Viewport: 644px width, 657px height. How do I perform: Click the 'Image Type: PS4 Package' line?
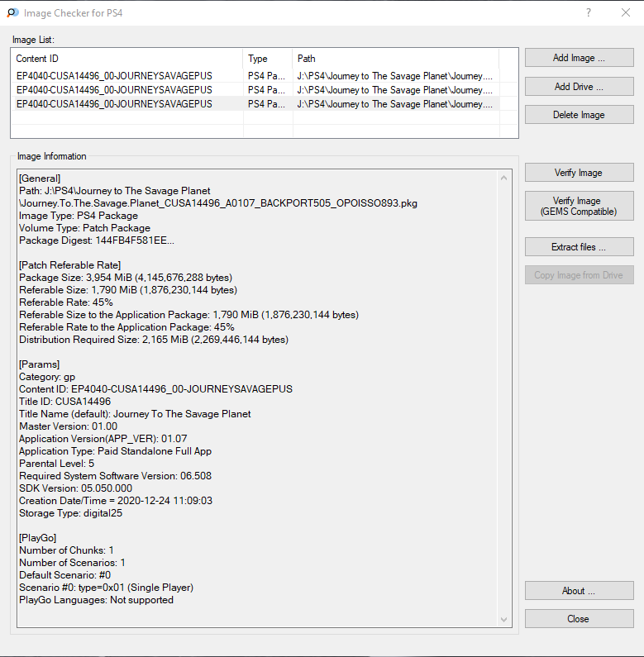[79, 216]
